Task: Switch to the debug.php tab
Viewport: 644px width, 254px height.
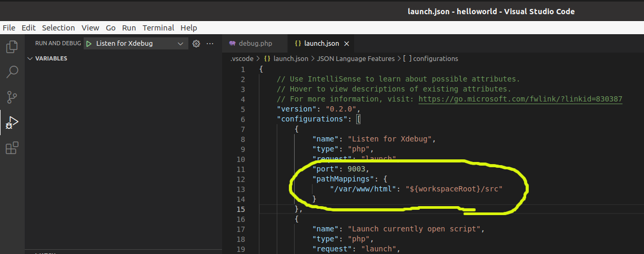Action: point(255,44)
